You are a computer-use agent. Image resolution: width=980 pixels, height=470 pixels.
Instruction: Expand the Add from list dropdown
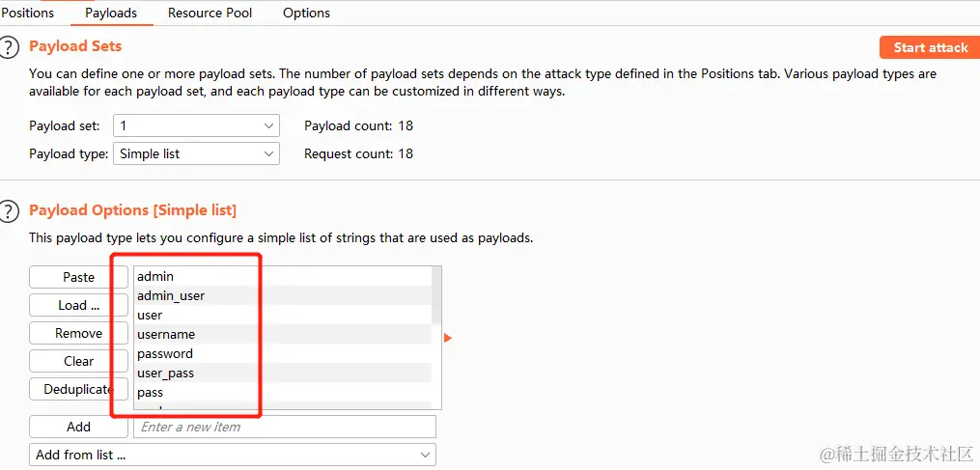pos(233,455)
